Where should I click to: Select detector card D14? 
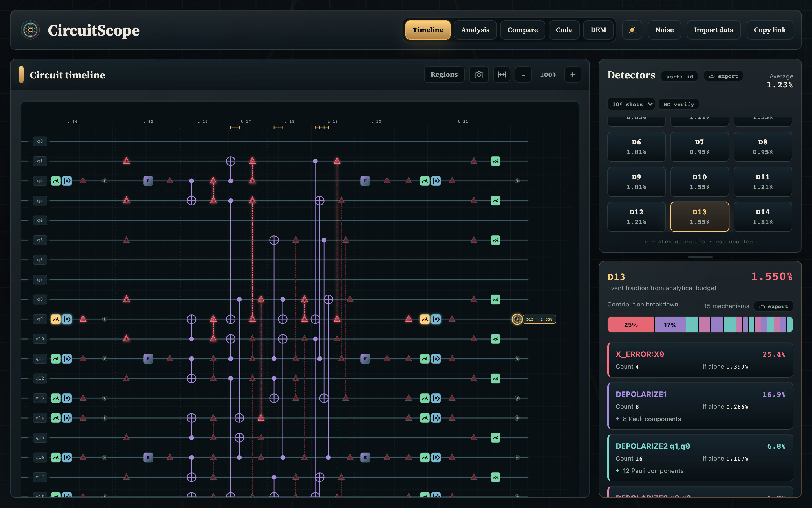click(x=763, y=217)
